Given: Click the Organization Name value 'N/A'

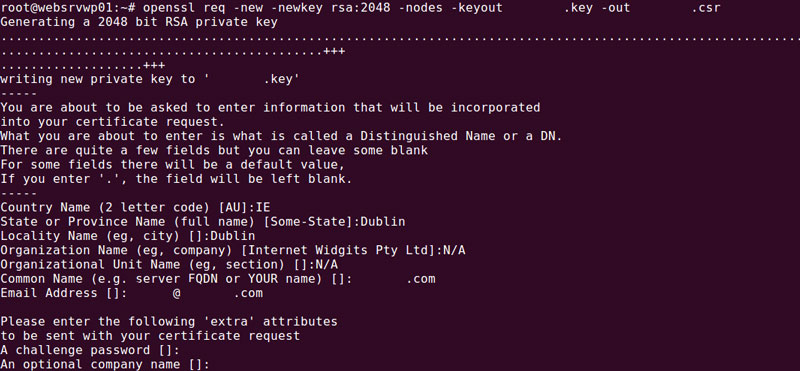Looking at the screenshot, I should click(x=454, y=251).
